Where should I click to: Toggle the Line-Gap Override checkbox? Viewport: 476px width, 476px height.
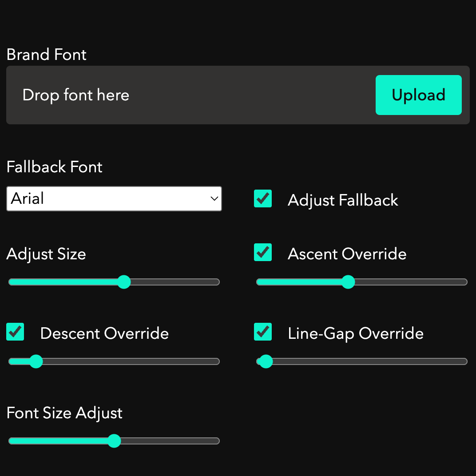263,332
